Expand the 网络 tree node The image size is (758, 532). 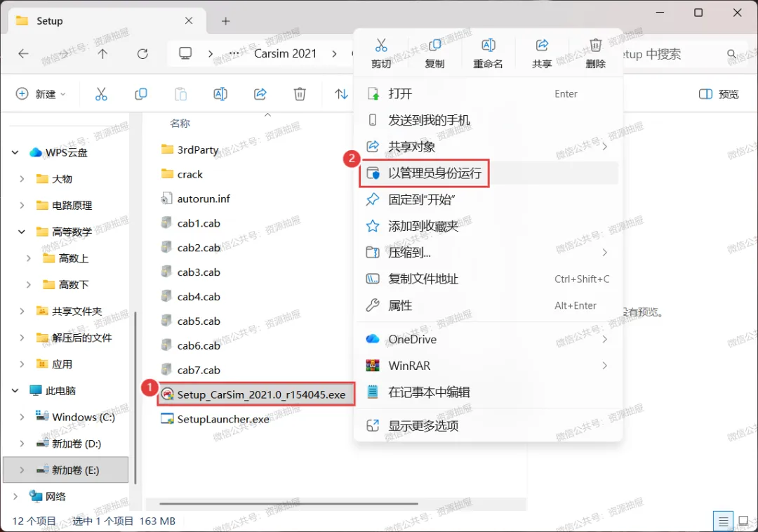pyautogui.click(x=15, y=496)
